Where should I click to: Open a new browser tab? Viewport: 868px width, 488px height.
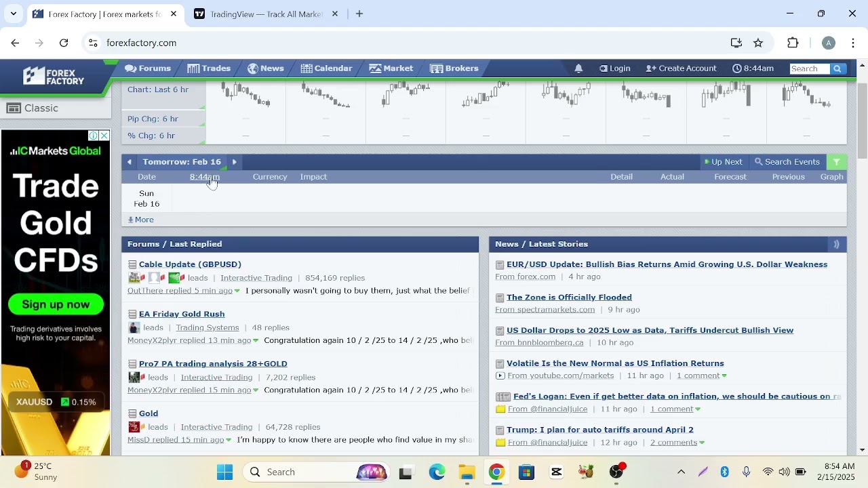click(359, 14)
